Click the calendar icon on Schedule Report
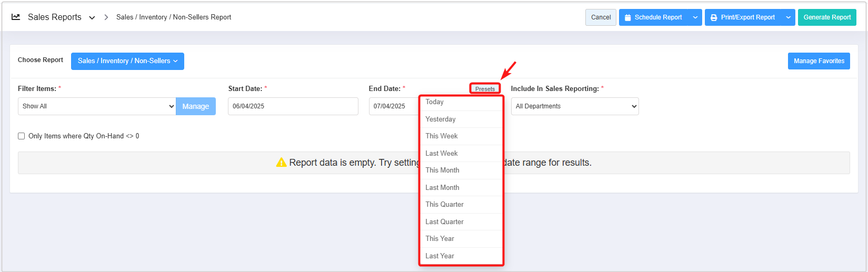This screenshot has height=272, width=868. (x=627, y=17)
